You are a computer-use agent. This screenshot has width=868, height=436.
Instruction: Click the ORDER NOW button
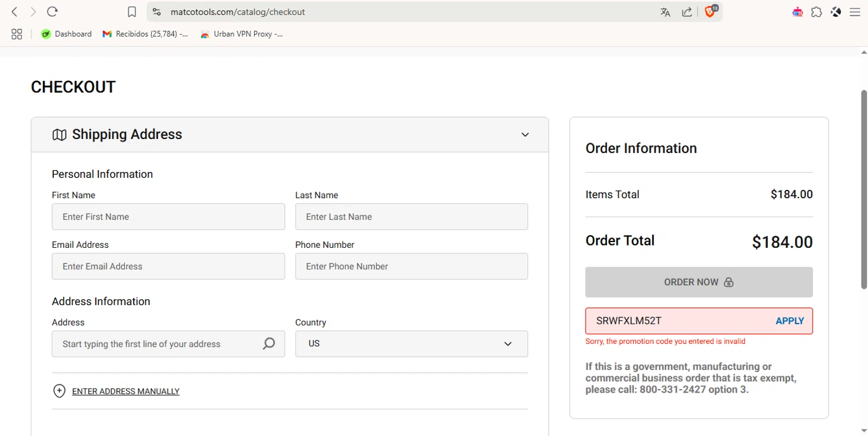coord(699,282)
